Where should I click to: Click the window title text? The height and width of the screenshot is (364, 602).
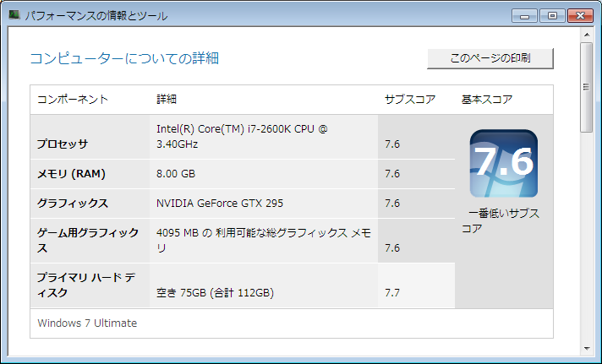click(x=96, y=16)
